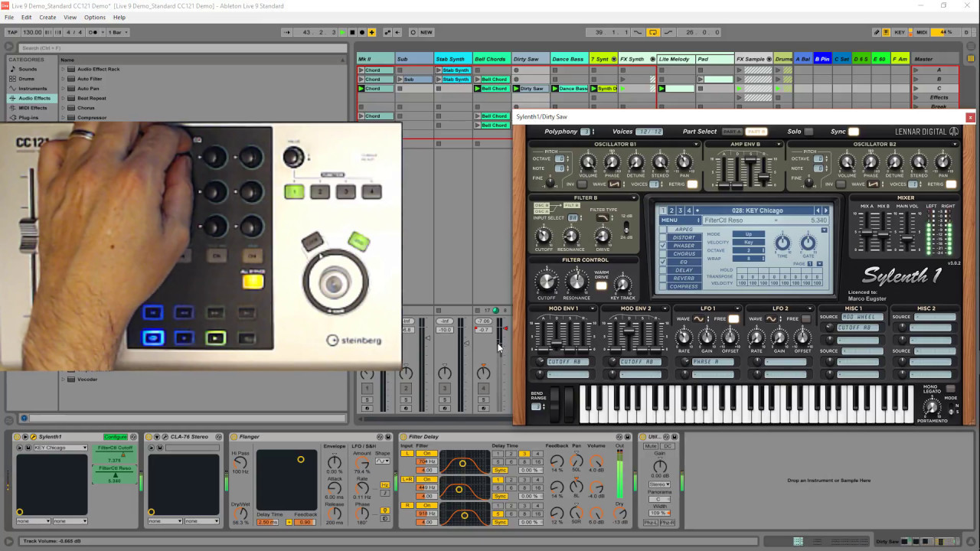
Task: Open the Utility Stereo channel mode dropdown
Action: [659, 484]
